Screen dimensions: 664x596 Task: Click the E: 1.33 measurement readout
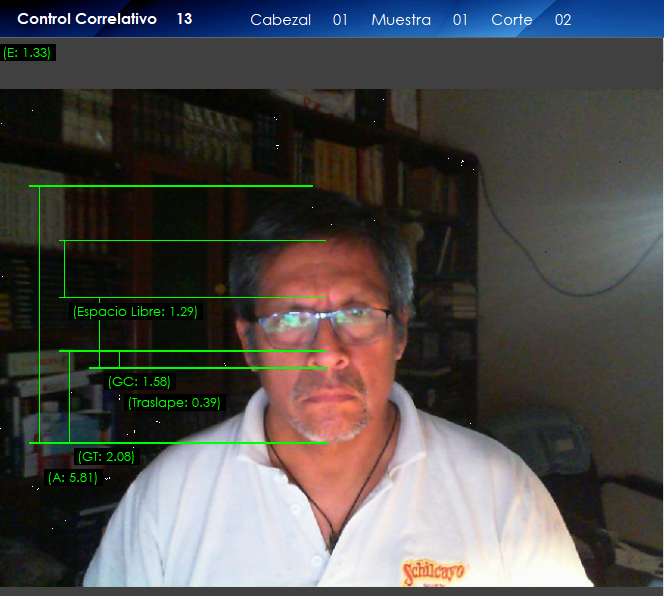[x=28, y=52]
